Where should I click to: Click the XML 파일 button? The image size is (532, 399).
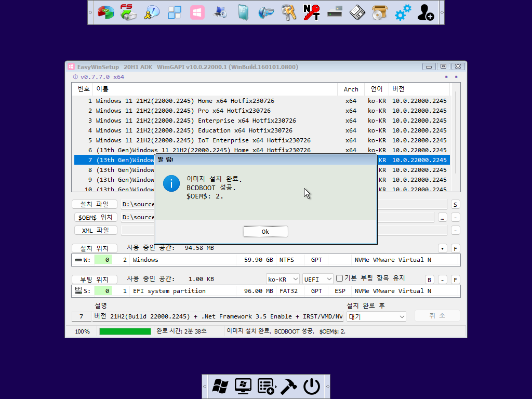point(96,230)
